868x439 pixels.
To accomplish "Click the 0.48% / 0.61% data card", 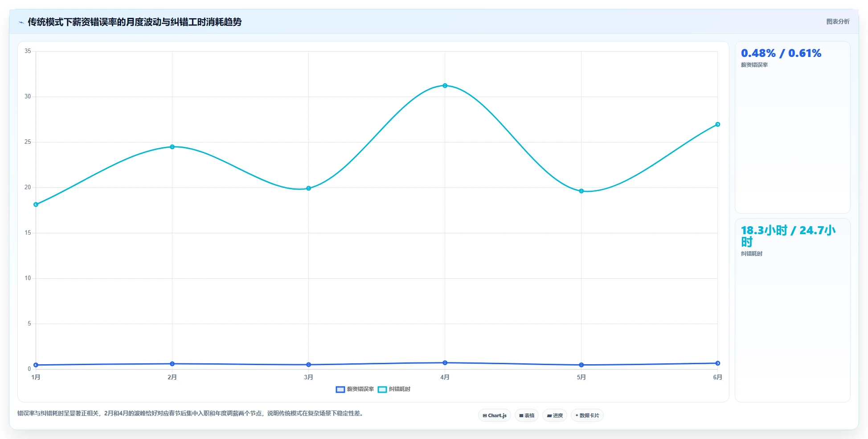I will click(x=792, y=127).
